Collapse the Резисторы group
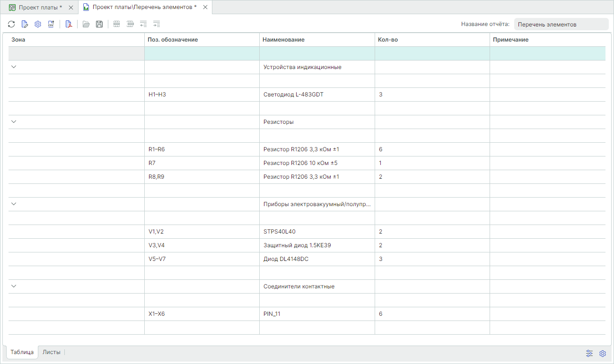This screenshot has width=614, height=364. [x=14, y=122]
